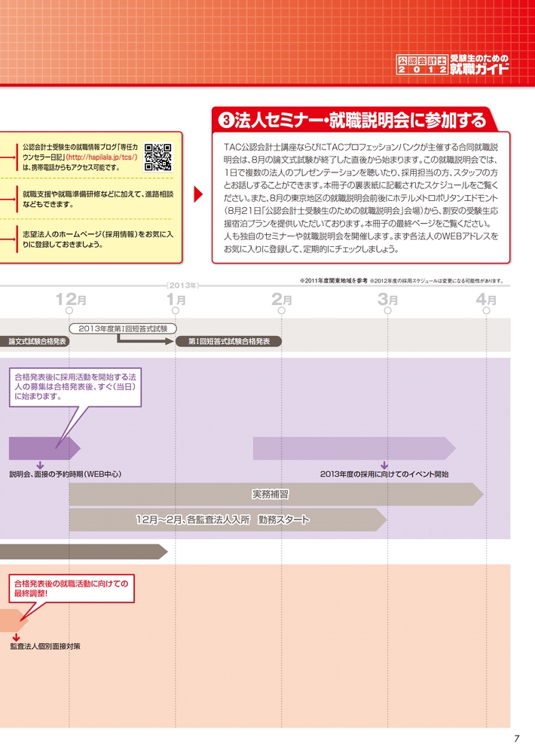Click the 各監査法人入所 勤務スタート bar
The height and width of the screenshot is (756, 535).
226,520
